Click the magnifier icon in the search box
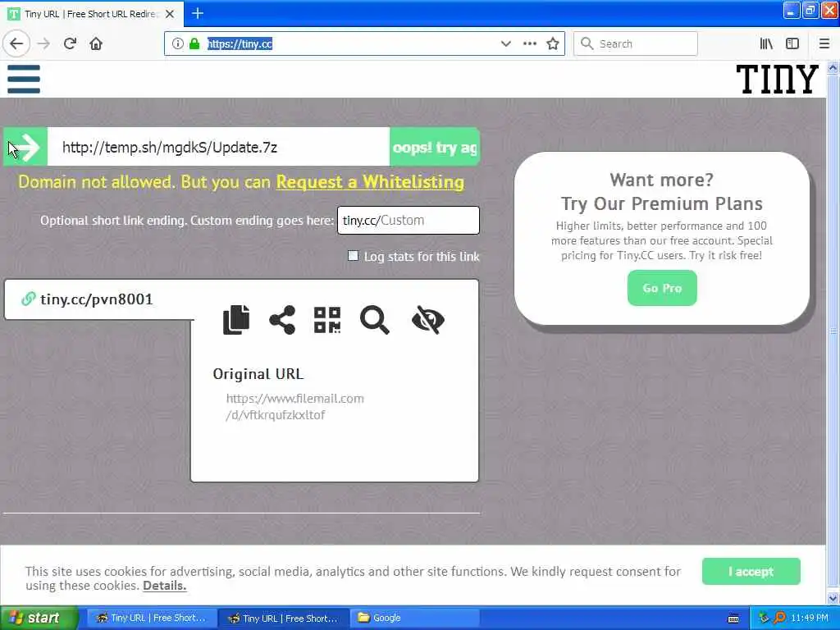 [x=587, y=43]
